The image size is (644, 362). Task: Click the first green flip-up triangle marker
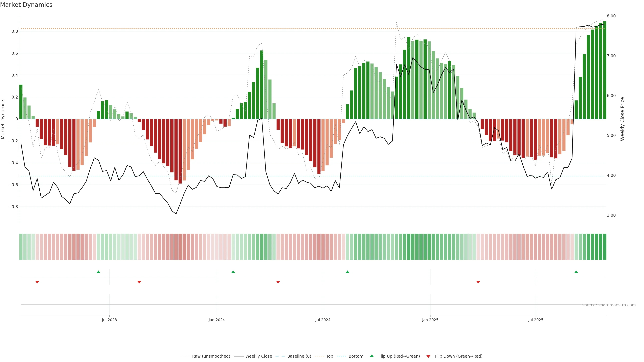click(x=98, y=272)
